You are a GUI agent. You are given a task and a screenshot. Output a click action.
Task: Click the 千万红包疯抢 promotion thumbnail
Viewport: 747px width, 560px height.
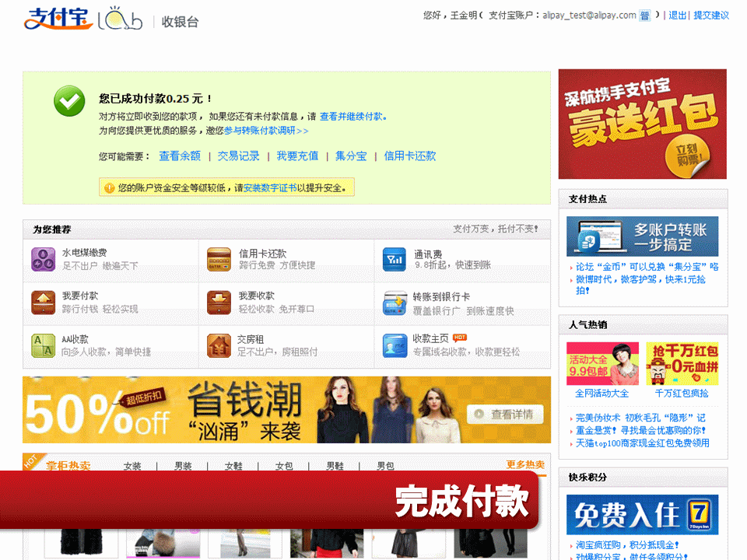pos(683,363)
